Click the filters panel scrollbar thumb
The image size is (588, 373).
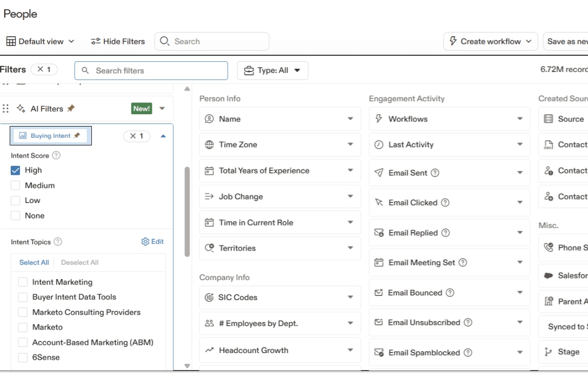pyautogui.click(x=187, y=212)
